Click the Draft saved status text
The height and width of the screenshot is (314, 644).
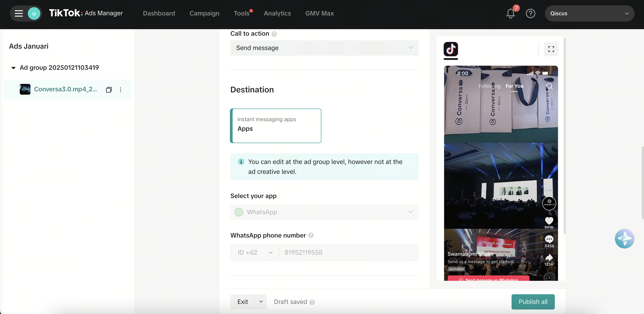pos(290,302)
